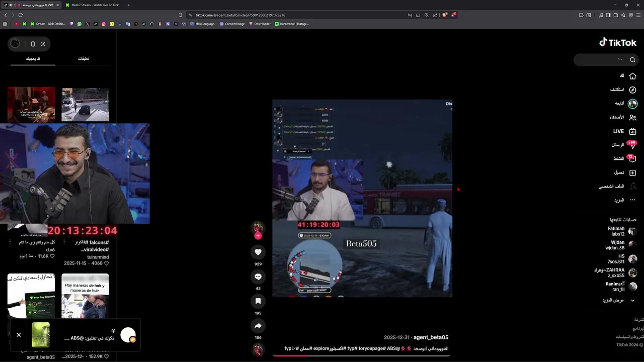
Task: Open the WhatsApp bookmark icon
Action: [79, 24]
